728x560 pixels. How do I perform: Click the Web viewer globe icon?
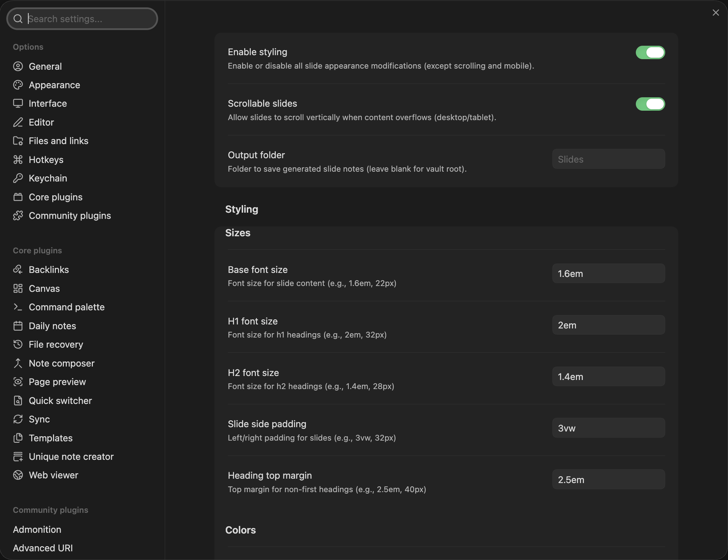coord(18,475)
